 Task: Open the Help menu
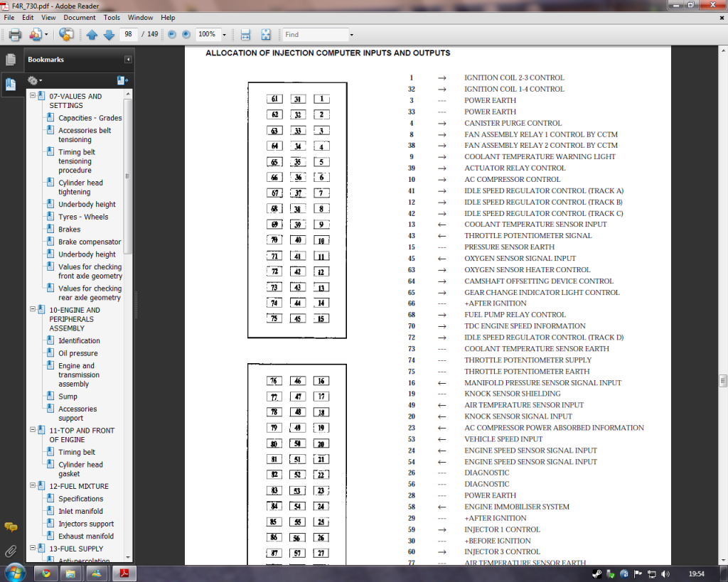coord(168,18)
